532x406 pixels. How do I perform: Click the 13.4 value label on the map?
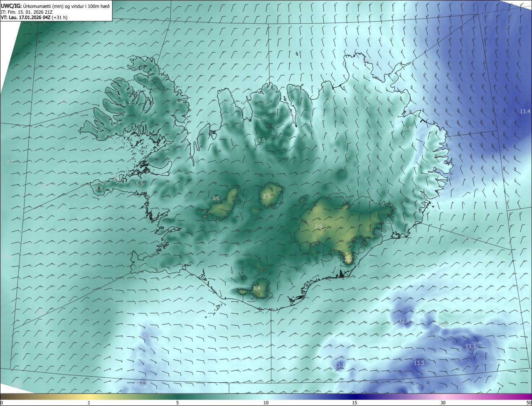525,111
